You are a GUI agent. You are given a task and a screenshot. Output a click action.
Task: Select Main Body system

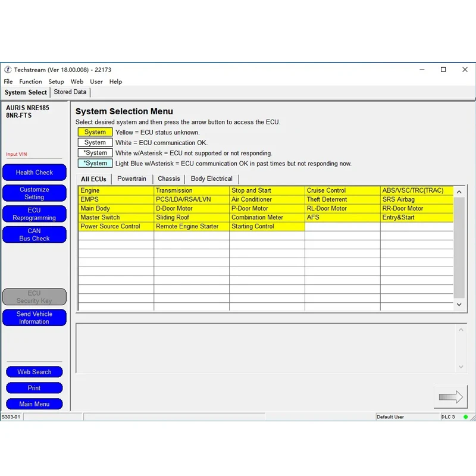point(116,209)
